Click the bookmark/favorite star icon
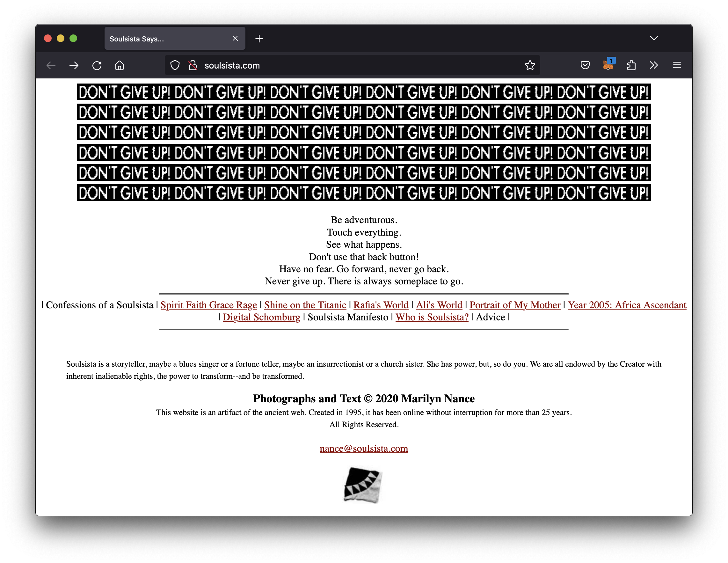This screenshot has height=563, width=728. 529,66
